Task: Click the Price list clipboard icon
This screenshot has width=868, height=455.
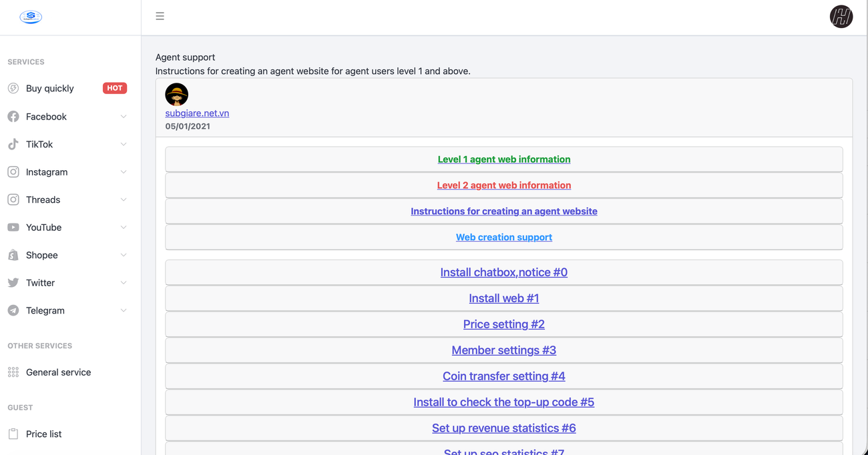Action: coord(13,434)
